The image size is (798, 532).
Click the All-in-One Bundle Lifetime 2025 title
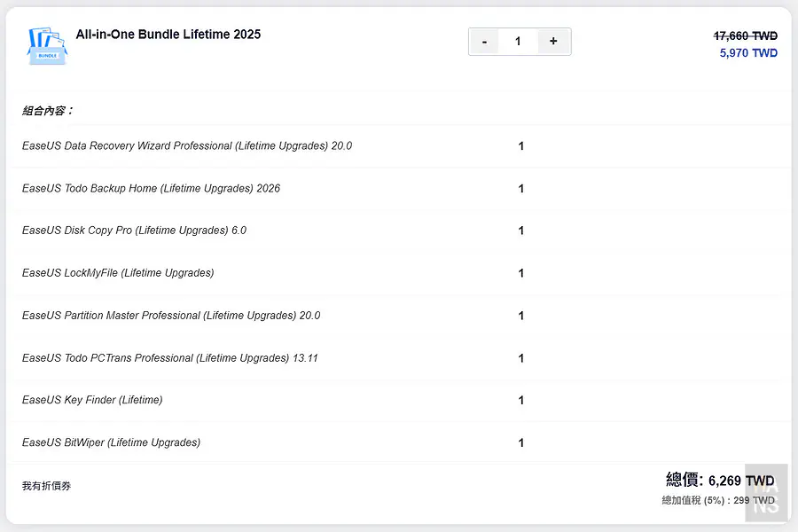[168, 35]
